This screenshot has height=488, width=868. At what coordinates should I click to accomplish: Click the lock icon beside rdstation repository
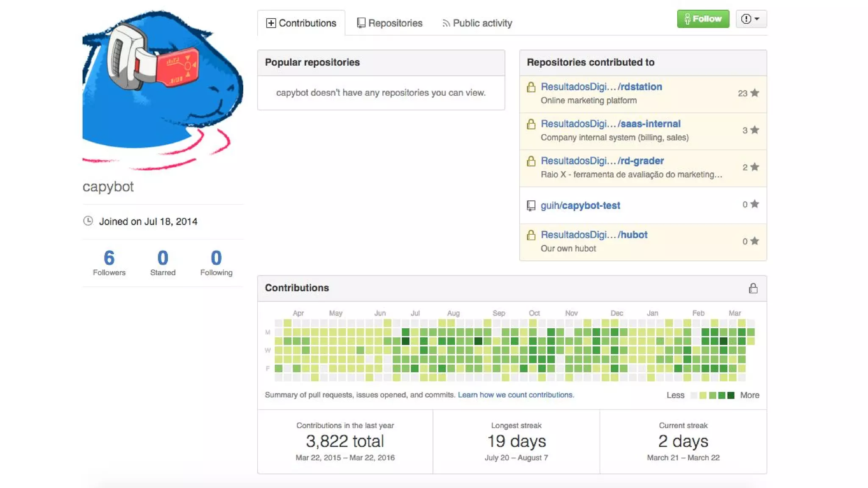(x=531, y=87)
